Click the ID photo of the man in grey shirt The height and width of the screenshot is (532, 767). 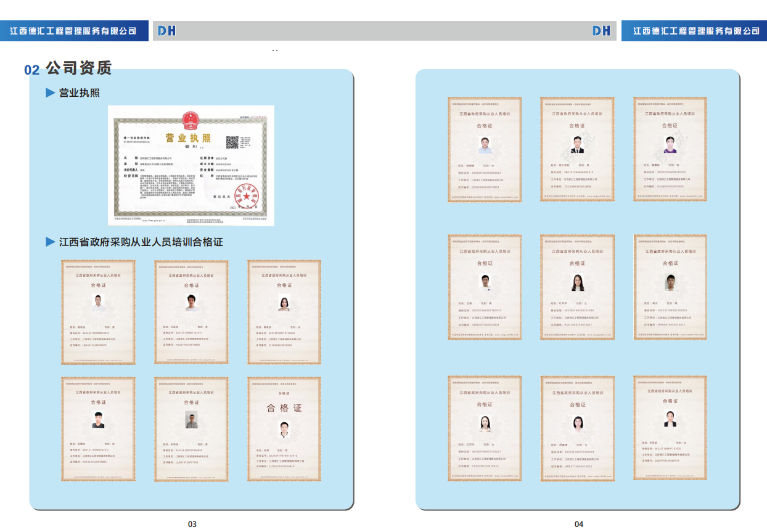tap(191, 420)
